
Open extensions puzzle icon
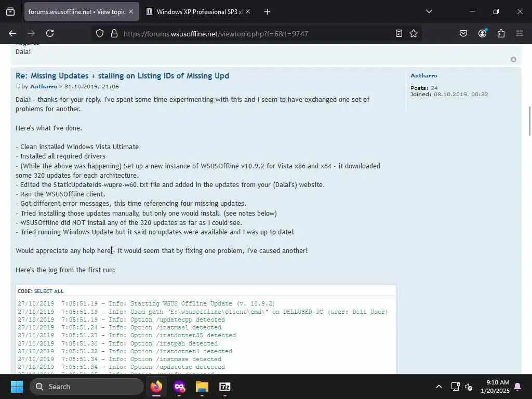coord(501,33)
